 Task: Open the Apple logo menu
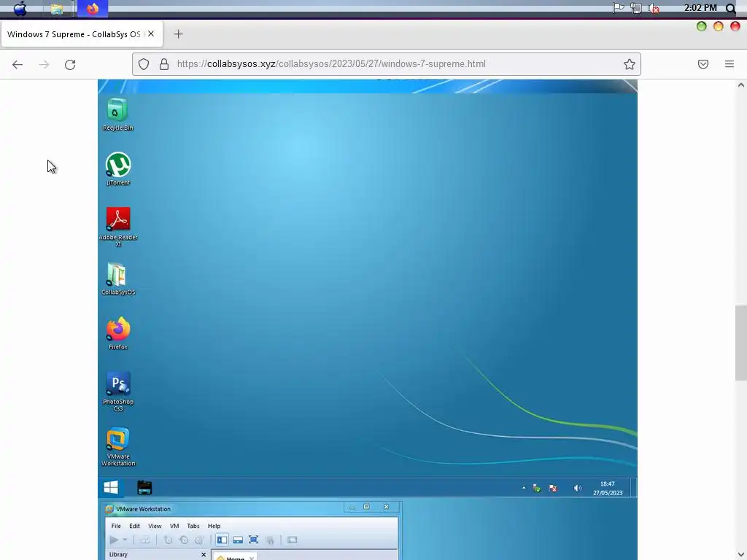point(20,9)
